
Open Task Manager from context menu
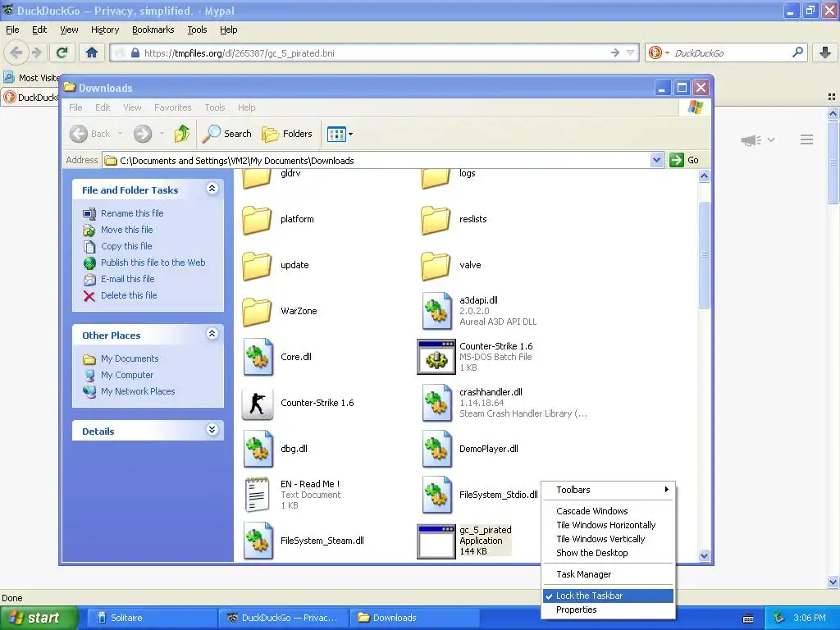(608, 574)
